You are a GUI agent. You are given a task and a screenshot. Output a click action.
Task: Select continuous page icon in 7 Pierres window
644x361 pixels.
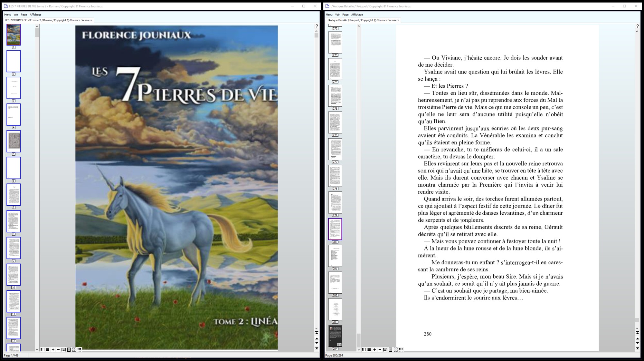pyautogui.click(x=69, y=350)
